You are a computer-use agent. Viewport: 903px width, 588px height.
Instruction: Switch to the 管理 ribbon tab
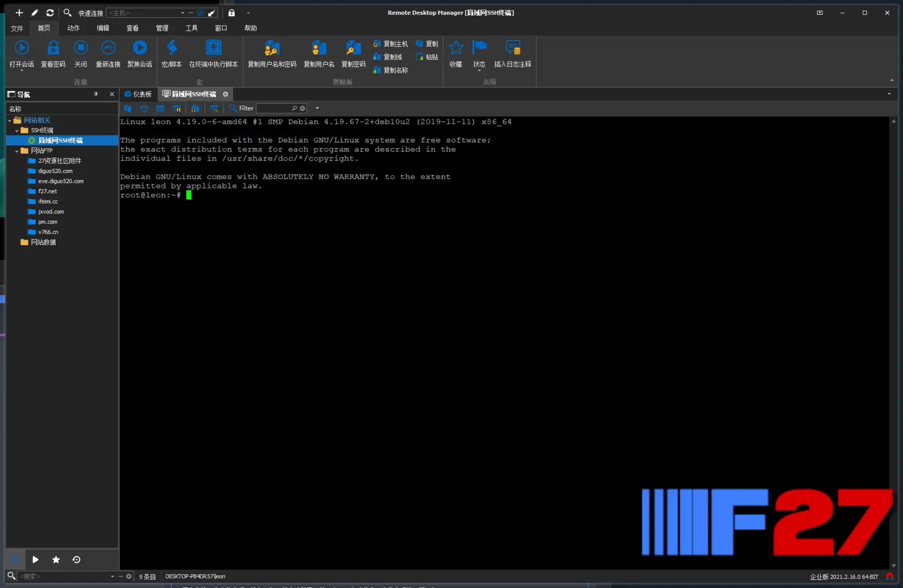[162, 28]
